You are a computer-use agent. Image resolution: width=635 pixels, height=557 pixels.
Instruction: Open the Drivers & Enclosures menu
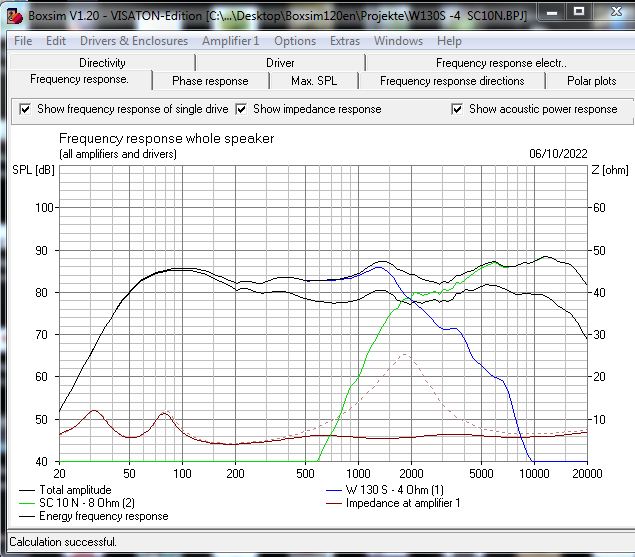(134, 41)
